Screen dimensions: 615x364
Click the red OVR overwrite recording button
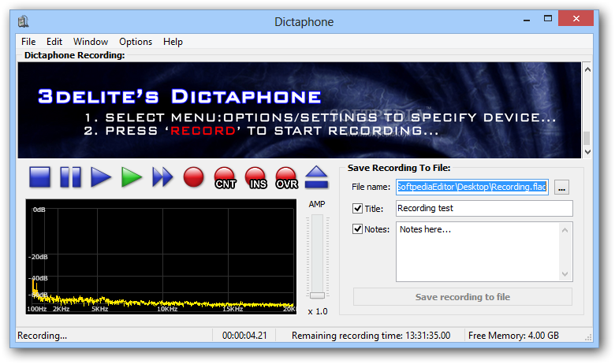[x=286, y=178]
